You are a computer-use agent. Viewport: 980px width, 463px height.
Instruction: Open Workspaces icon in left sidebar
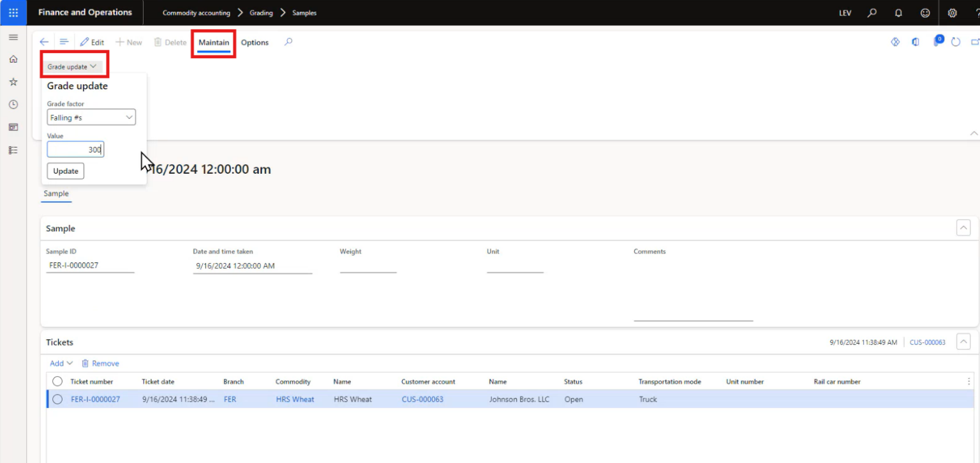[13, 127]
